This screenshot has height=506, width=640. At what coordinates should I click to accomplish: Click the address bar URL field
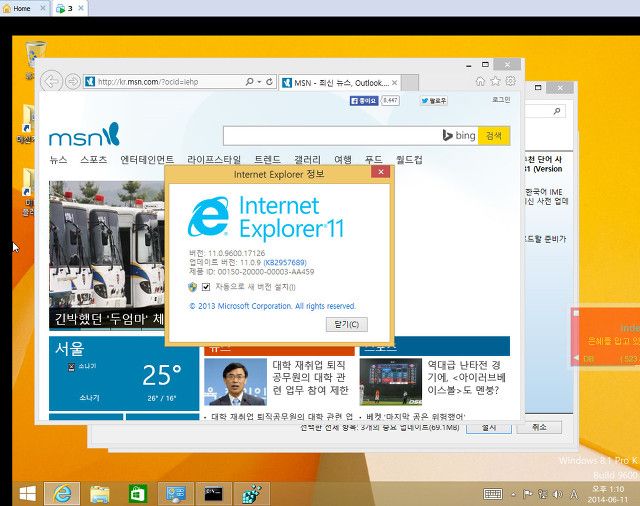(164, 82)
